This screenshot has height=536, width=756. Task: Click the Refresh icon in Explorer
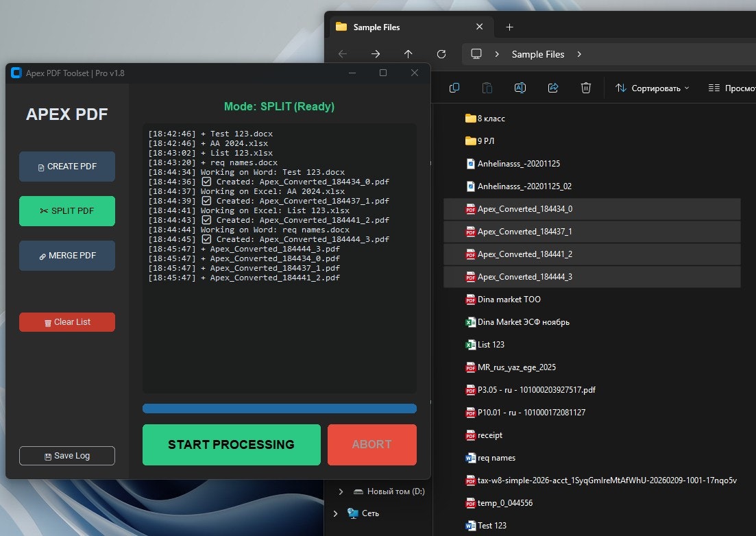pos(441,54)
